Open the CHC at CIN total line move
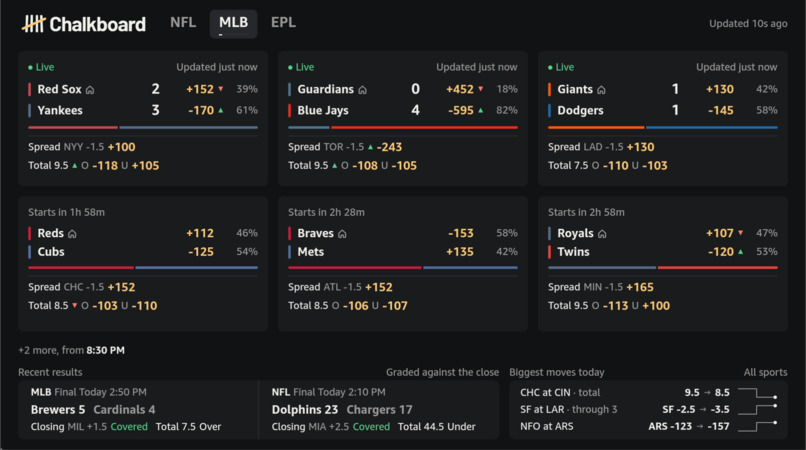This screenshot has width=806, height=450. [x=649, y=392]
